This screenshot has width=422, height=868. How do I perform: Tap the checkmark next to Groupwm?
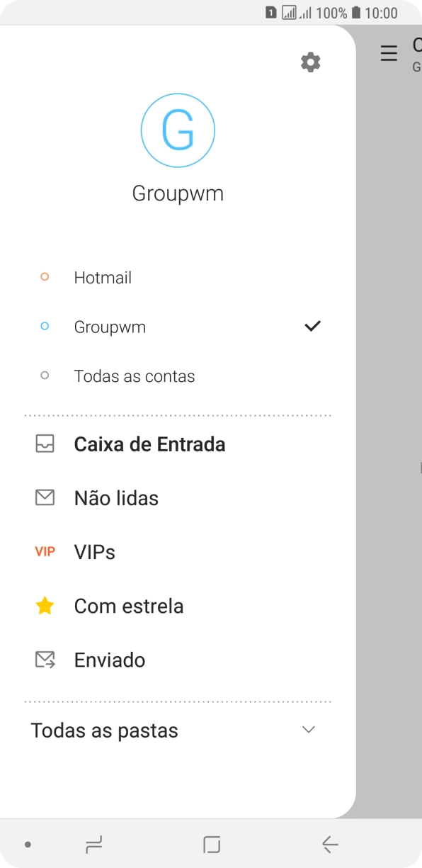pyautogui.click(x=312, y=326)
